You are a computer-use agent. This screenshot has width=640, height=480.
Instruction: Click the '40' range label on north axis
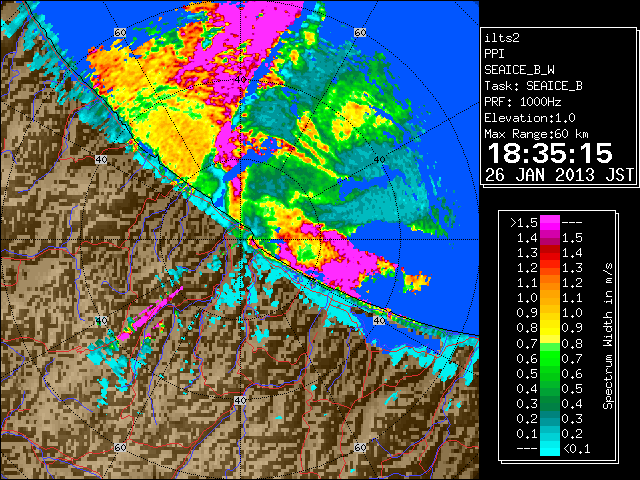(241, 79)
